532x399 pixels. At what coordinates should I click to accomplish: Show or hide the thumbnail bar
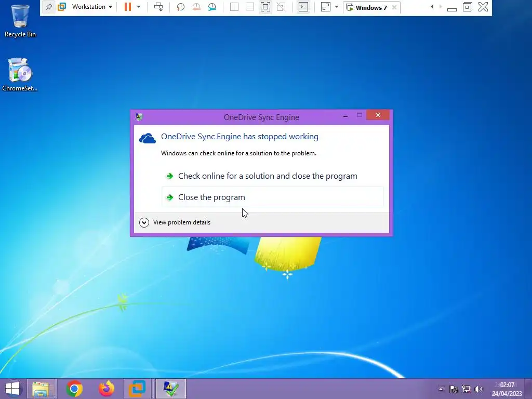click(250, 7)
